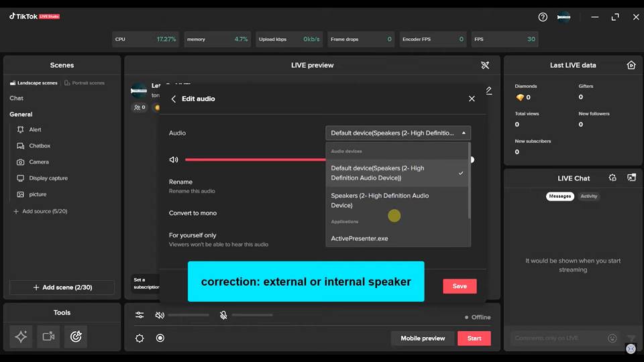The image size is (644, 362).
Task: Click the dropdown list scrollbar
Action: (469, 180)
